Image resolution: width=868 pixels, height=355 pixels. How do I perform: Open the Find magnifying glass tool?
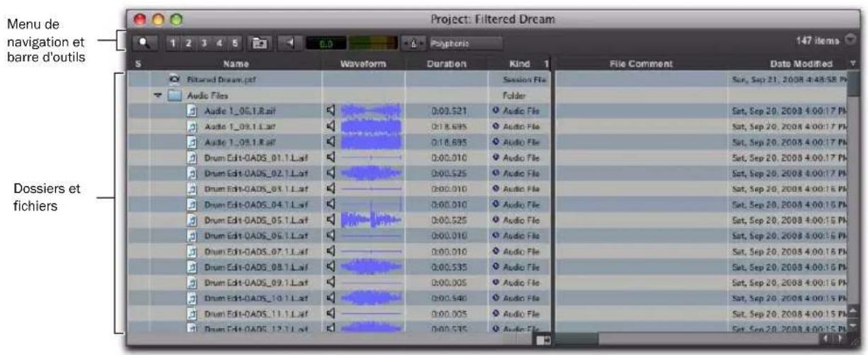144,43
